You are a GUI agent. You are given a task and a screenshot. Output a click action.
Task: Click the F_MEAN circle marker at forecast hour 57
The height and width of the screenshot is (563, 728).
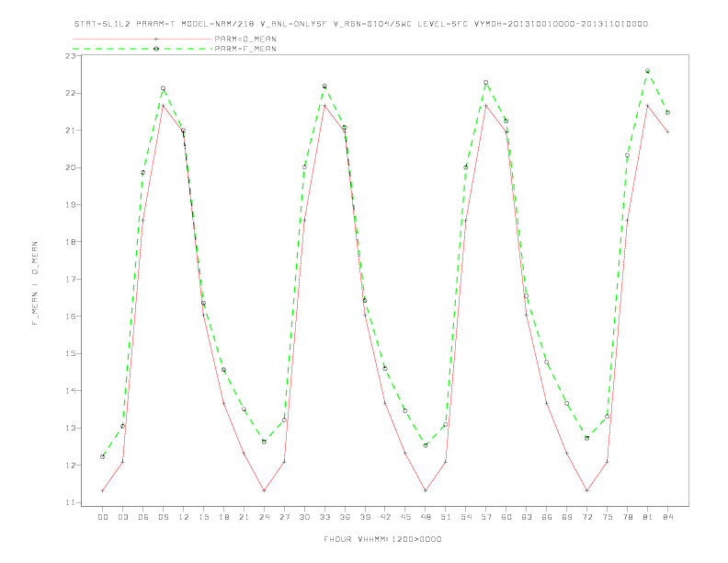tap(486, 82)
